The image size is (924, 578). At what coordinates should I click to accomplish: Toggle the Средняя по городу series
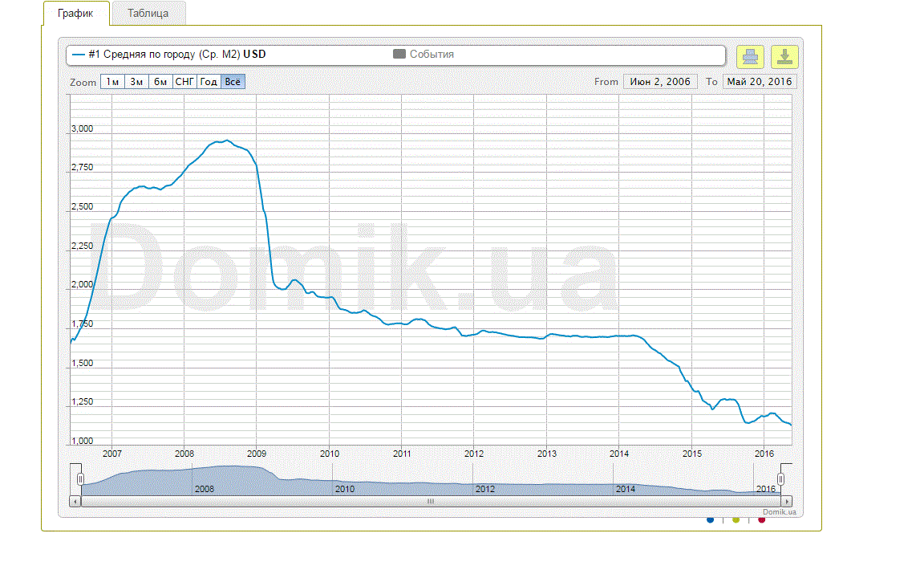168,55
